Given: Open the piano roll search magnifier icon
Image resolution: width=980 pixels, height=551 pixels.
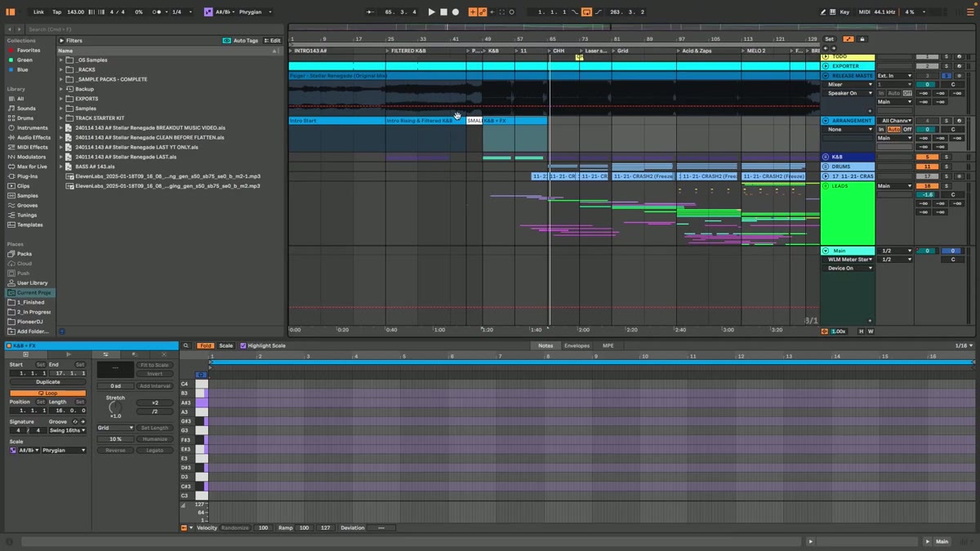Looking at the screenshot, I should point(186,345).
